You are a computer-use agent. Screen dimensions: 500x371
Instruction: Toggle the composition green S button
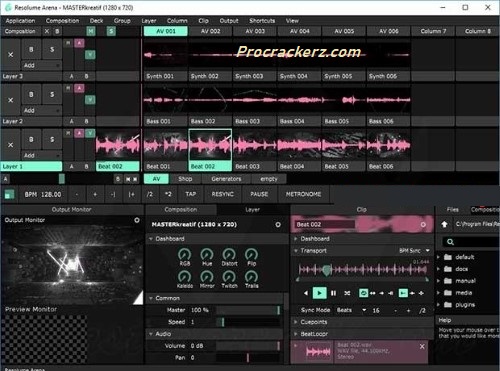point(111,31)
